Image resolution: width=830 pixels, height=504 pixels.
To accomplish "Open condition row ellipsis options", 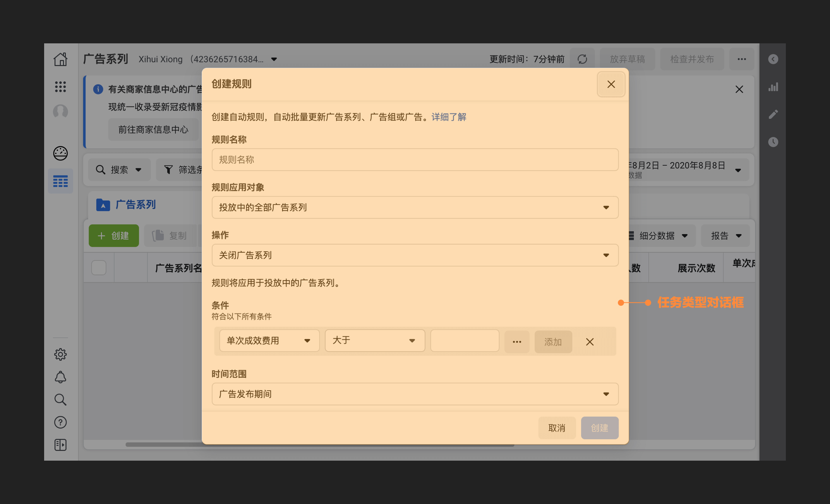I will [x=517, y=342].
